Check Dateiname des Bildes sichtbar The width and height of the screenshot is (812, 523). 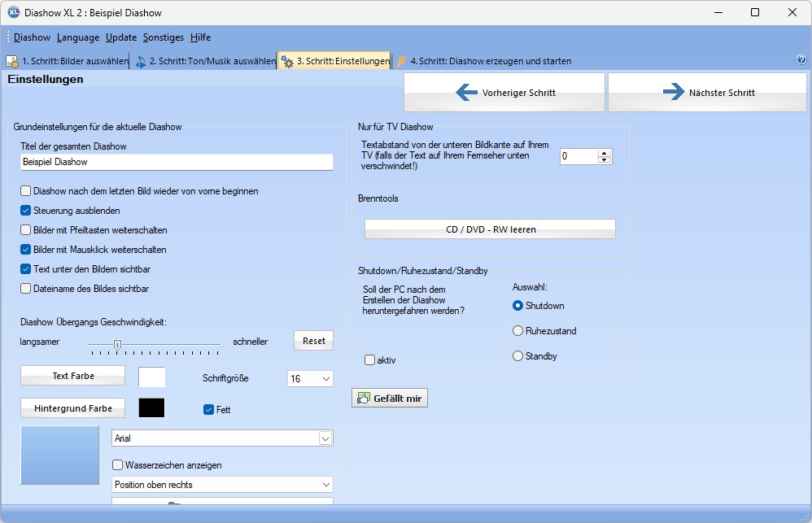(x=25, y=289)
